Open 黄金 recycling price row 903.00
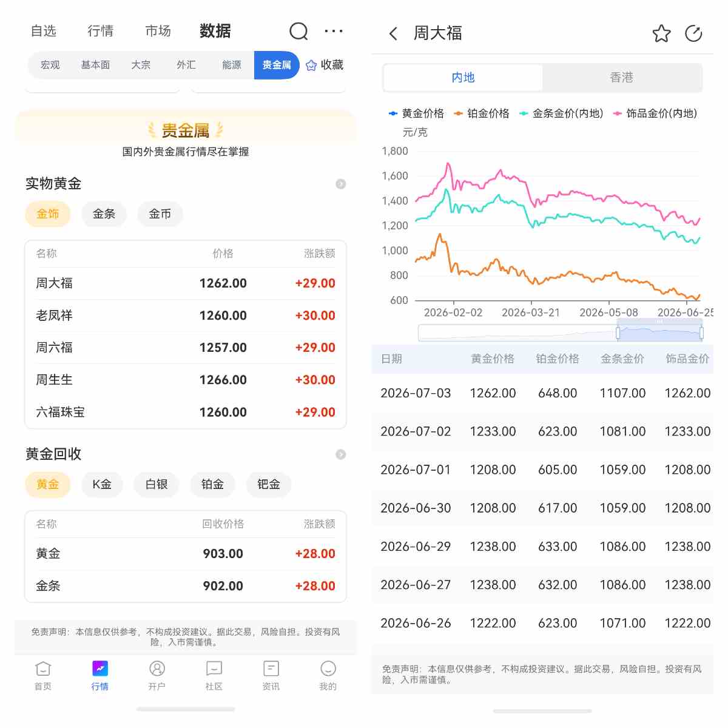The width and height of the screenshot is (728, 728). (x=186, y=554)
